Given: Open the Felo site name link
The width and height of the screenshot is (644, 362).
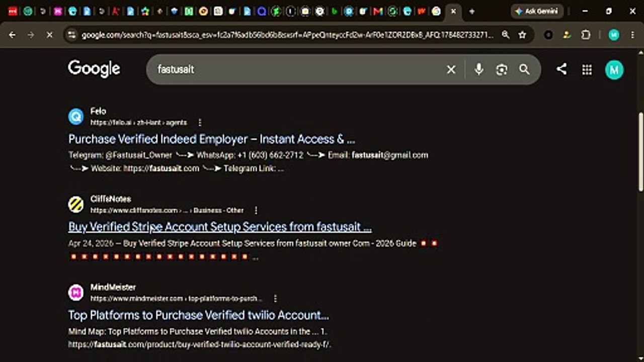Looking at the screenshot, I should [98, 112].
